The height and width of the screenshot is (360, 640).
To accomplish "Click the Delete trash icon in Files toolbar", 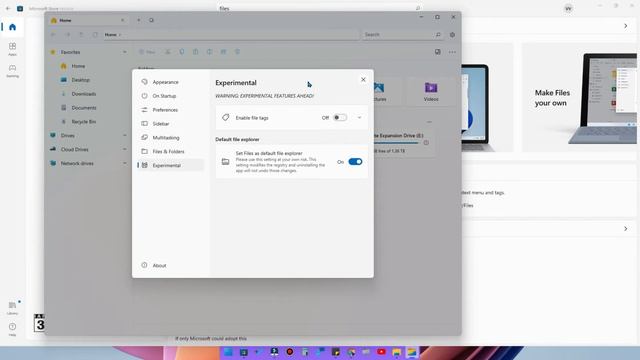I will 237,52.
